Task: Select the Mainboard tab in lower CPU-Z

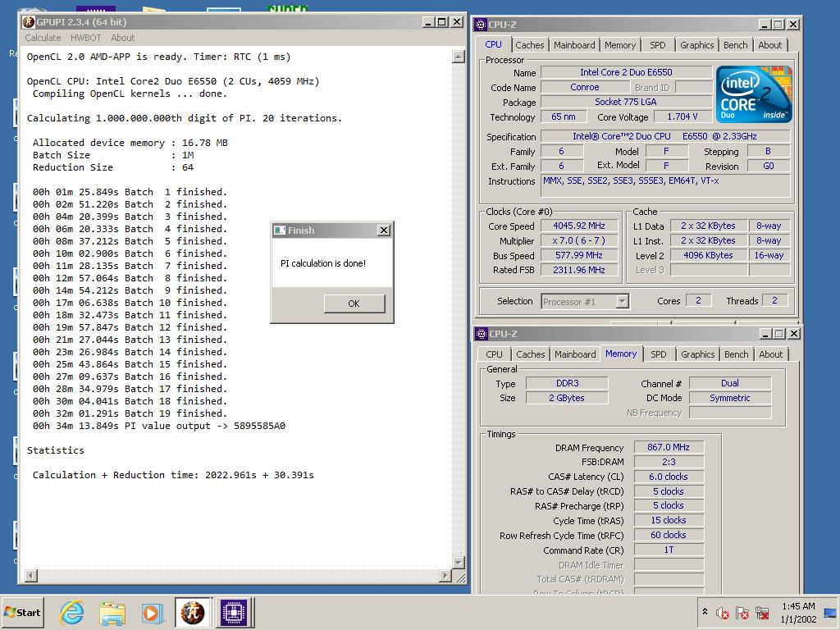Action: (x=575, y=354)
